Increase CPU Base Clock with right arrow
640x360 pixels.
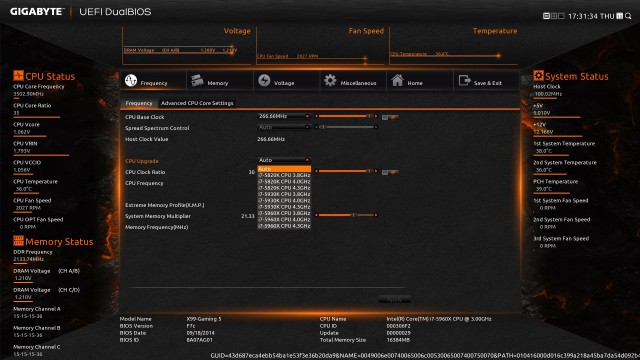pos(376,116)
